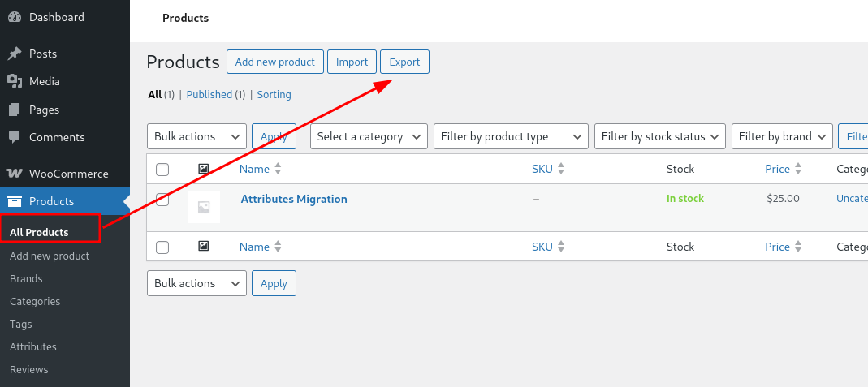Expand the Select a category dropdown
This screenshot has height=387, width=868.
[x=369, y=136]
